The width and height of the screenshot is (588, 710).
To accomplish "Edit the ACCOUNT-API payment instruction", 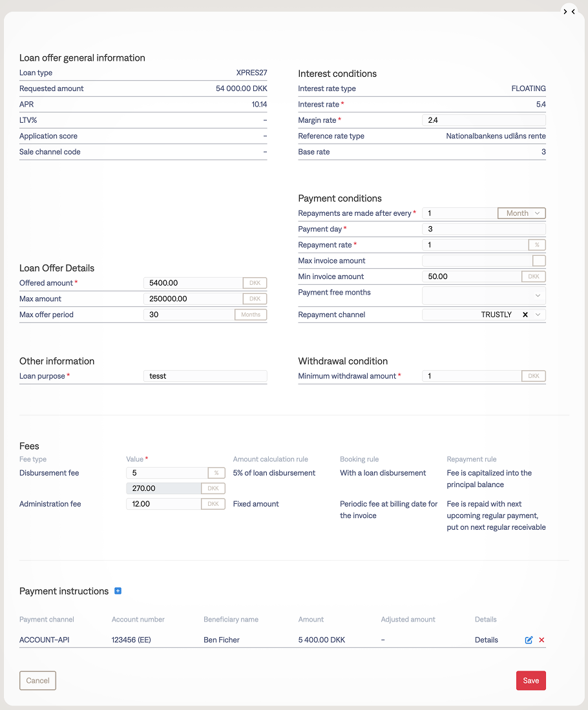I will pos(529,640).
